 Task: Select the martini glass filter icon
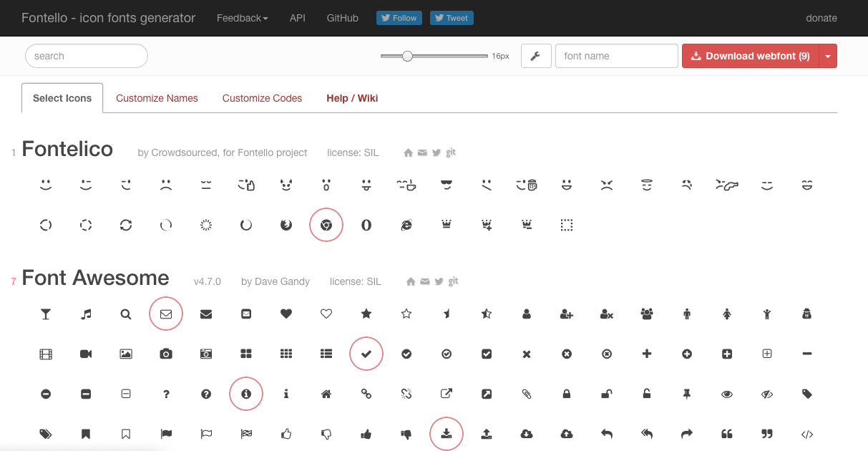click(x=46, y=314)
